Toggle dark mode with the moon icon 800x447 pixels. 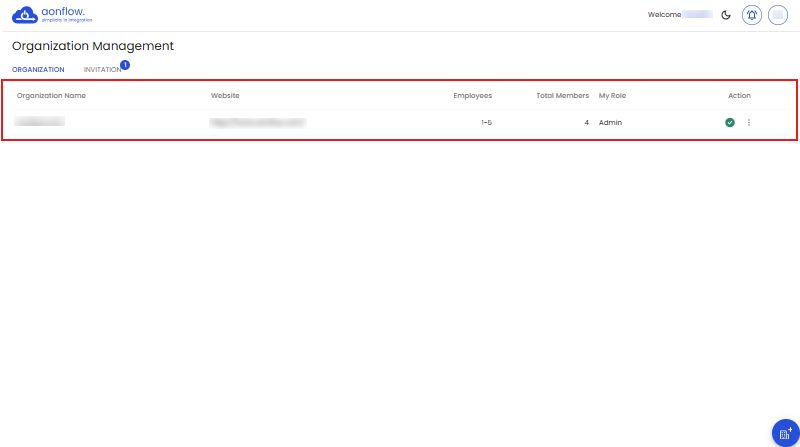[726, 15]
